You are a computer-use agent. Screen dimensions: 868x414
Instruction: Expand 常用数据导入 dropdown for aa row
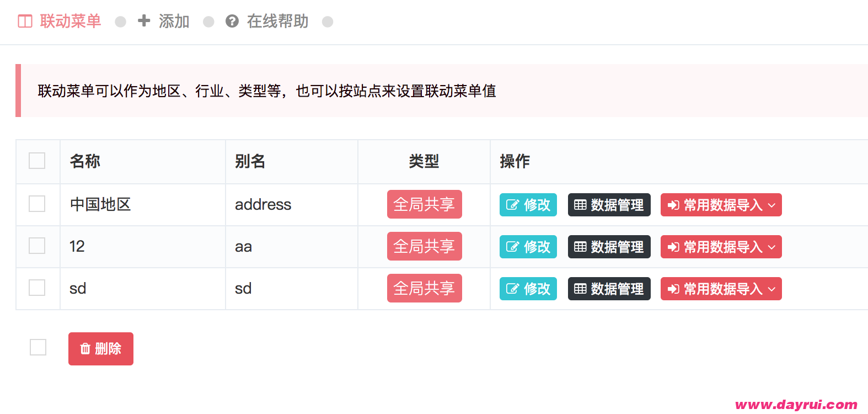pos(721,247)
